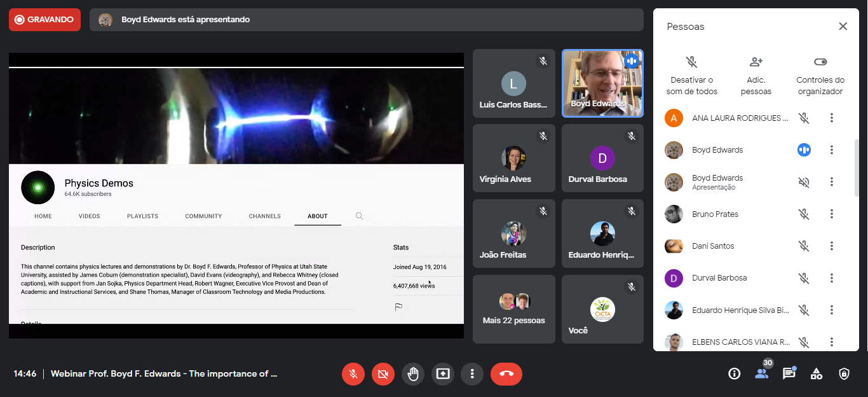Viewport: 868px width, 397px height.
Task: Open options for ANA LAURA RODRIGUES
Action: (831, 118)
